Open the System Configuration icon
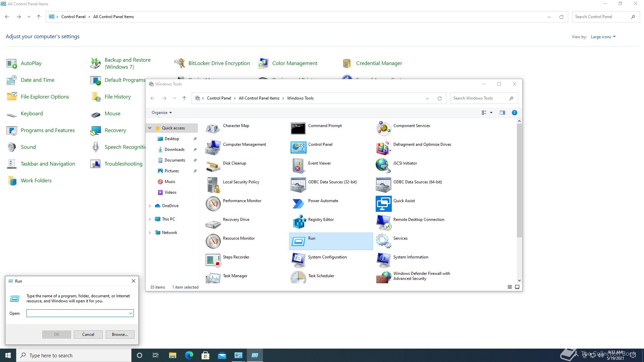This screenshot has width=644, height=362. point(298,260)
